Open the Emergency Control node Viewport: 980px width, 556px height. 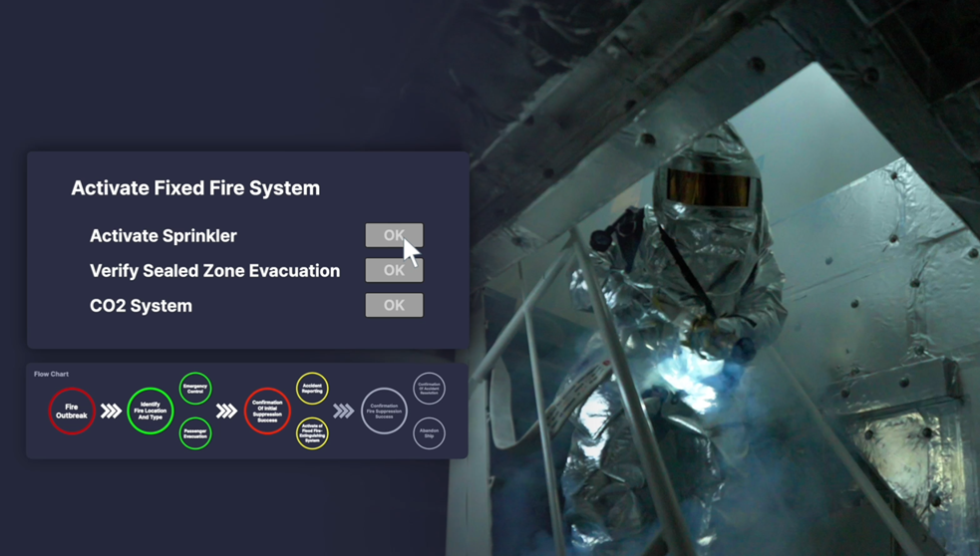coord(195,388)
